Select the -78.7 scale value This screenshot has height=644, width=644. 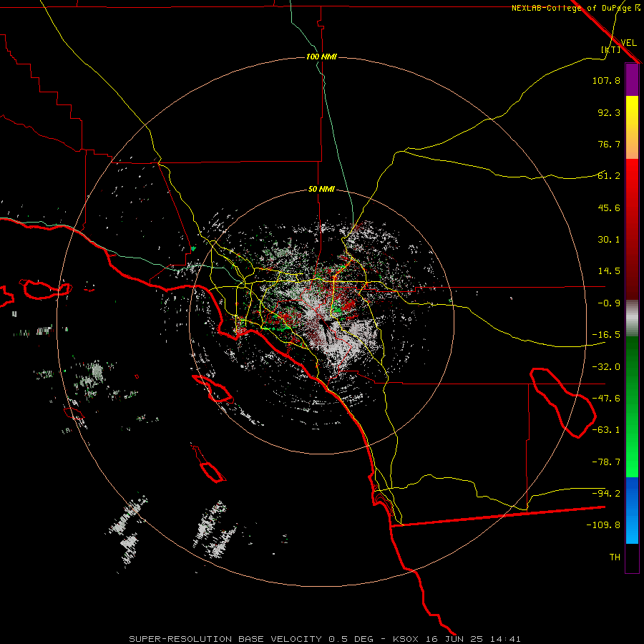(x=606, y=462)
